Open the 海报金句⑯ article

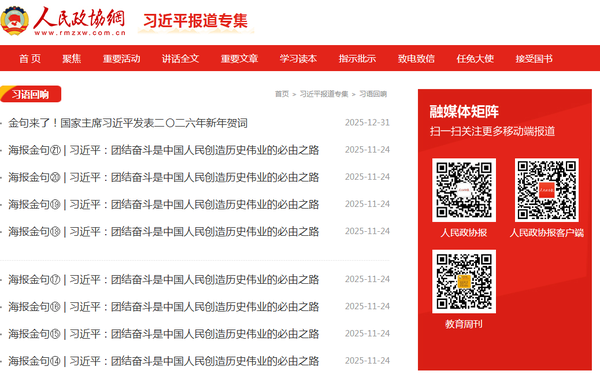tap(164, 307)
